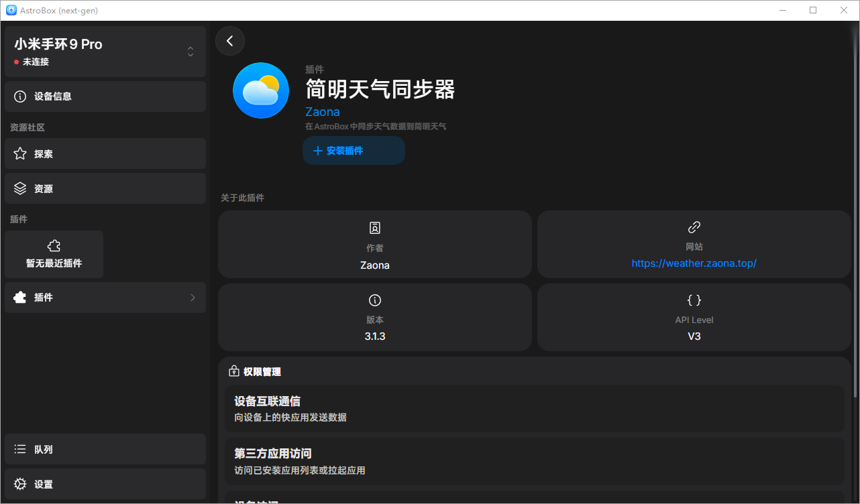The height and width of the screenshot is (504, 860).
Task: Open the Zaona author link below the title
Action: 323,112
